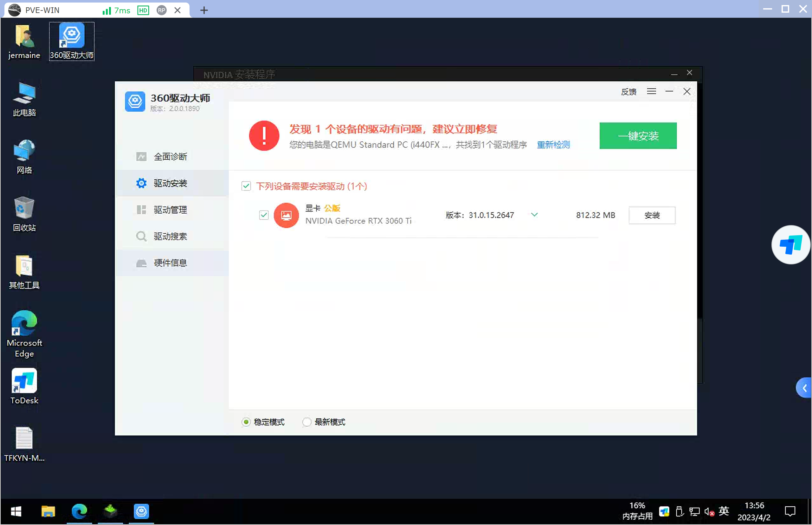Switch to 360驱动大师 taskbar button
This screenshot has width=812, height=525.
(x=141, y=511)
